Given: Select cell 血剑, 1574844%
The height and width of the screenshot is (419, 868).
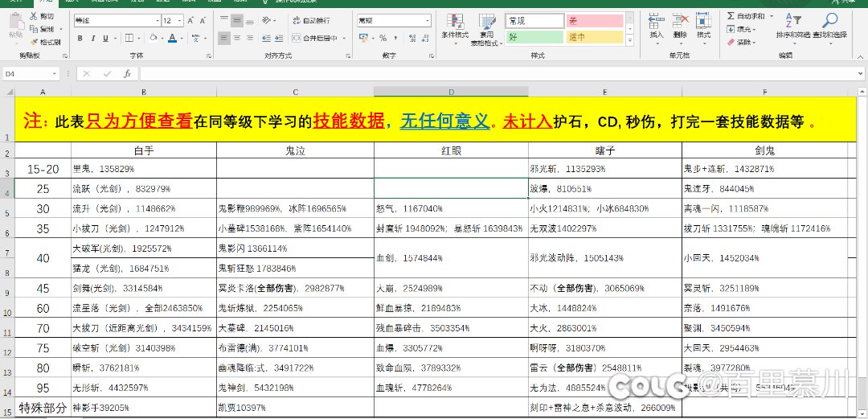Looking at the screenshot, I should click(451, 258).
